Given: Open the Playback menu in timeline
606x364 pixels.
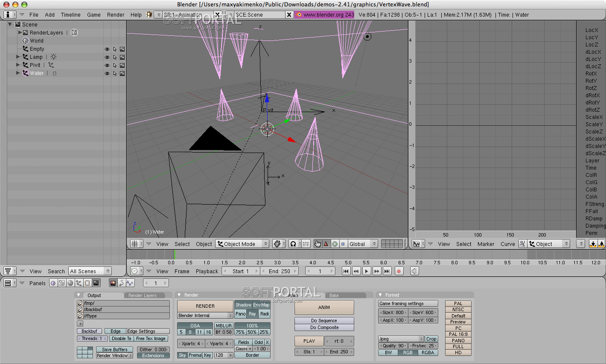Looking at the screenshot, I should [x=207, y=271].
